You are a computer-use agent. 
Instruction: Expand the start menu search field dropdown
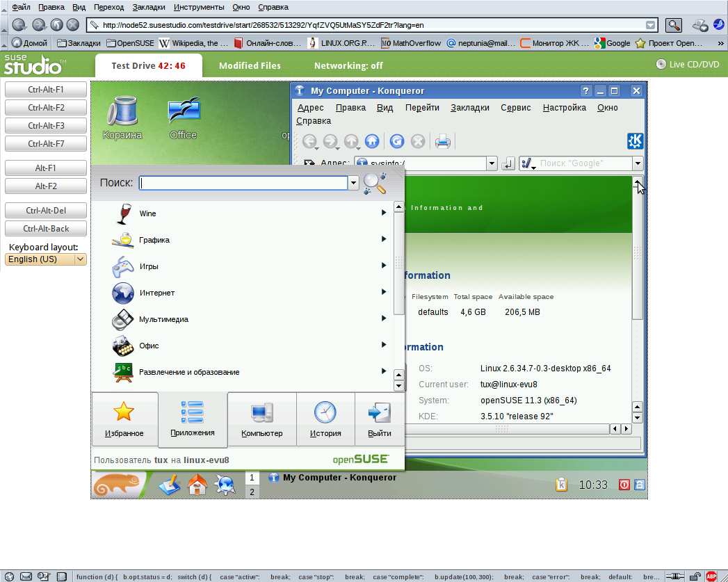[x=353, y=183]
